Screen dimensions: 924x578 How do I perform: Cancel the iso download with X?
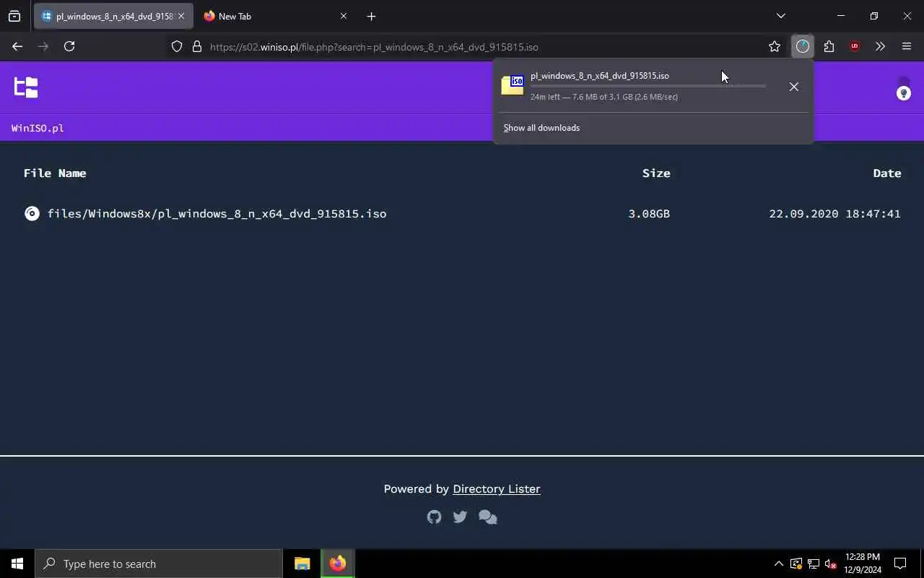coord(793,87)
